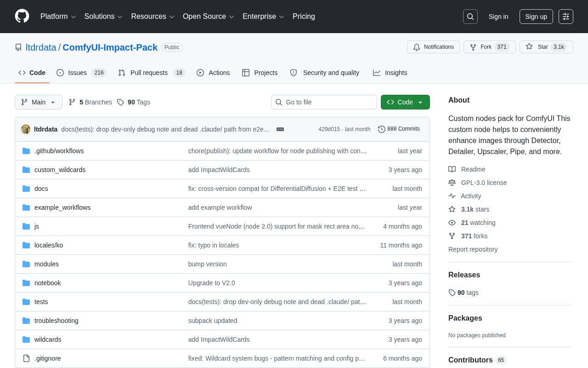This screenshot has height=368, width=588.
Task: Expand the Platform menu
Action: click(x=58, y=17)
